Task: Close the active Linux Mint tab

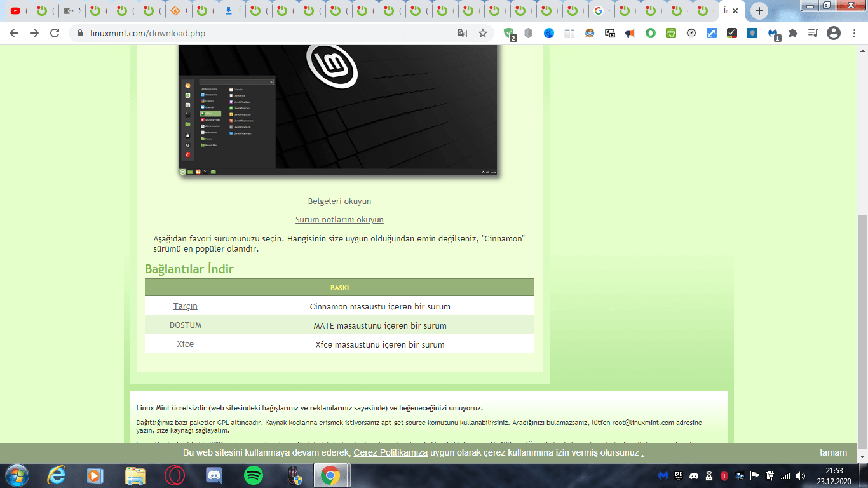Action: (735, 11)
